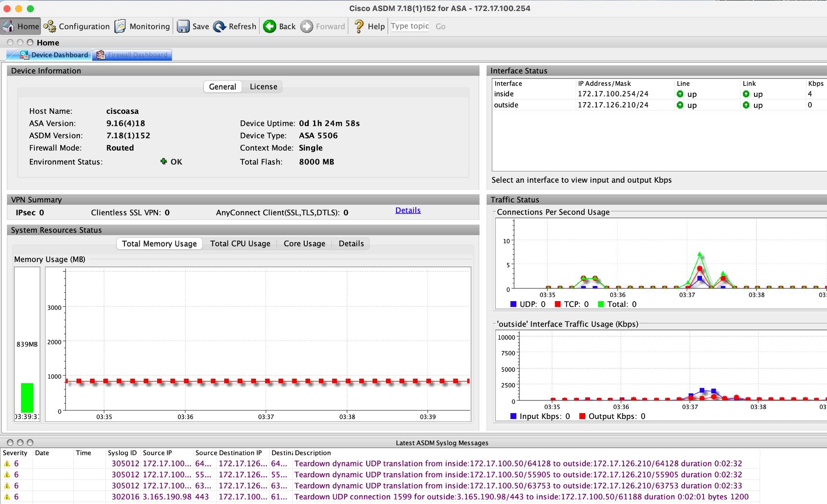This screenshot has width=827, height=504.
Task: Click red TCP legend swatch
Action: pyautogui.click(x=558, y=304)
